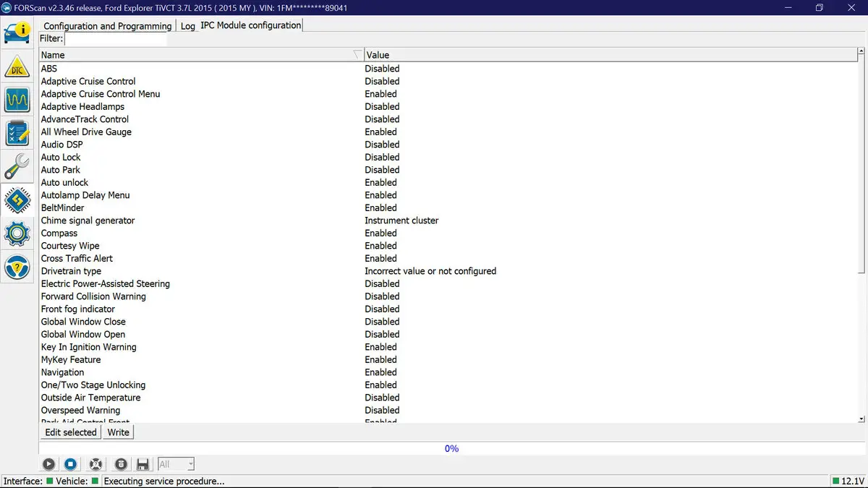Select the Front fog indicator row
Image resolution: width=868 pixels, height=488 pixels.
coord(448,309)
